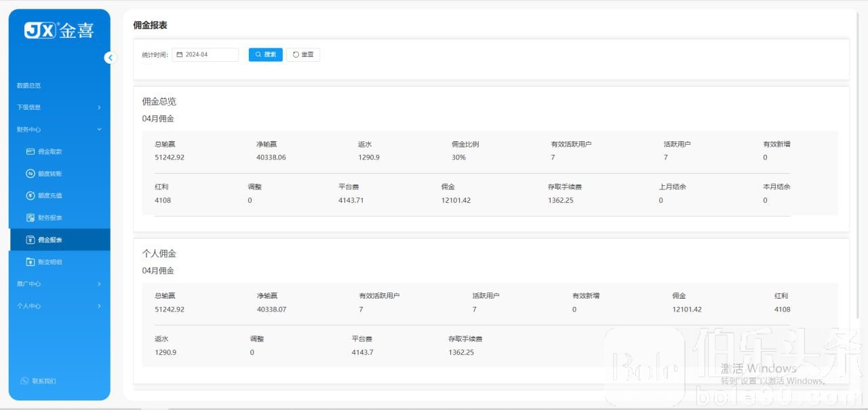Click the calendar icon in date field
Image resolution: width=868 pixels, height=410 pixels.
pos(180,54)
